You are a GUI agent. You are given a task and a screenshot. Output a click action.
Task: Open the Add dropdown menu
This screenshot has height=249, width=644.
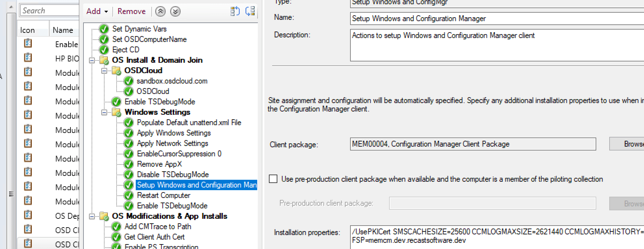(97, 11)
